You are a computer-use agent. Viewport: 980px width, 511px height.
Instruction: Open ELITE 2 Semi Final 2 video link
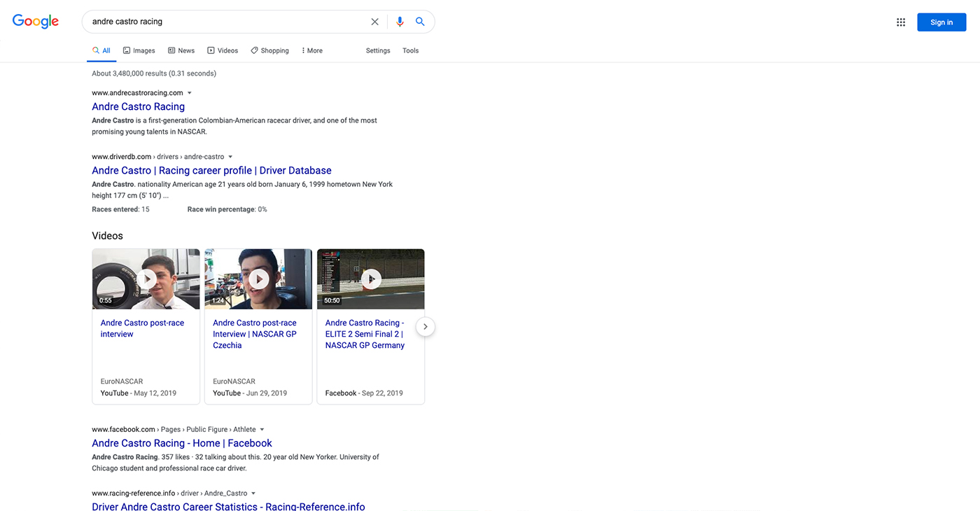[365, 334]
